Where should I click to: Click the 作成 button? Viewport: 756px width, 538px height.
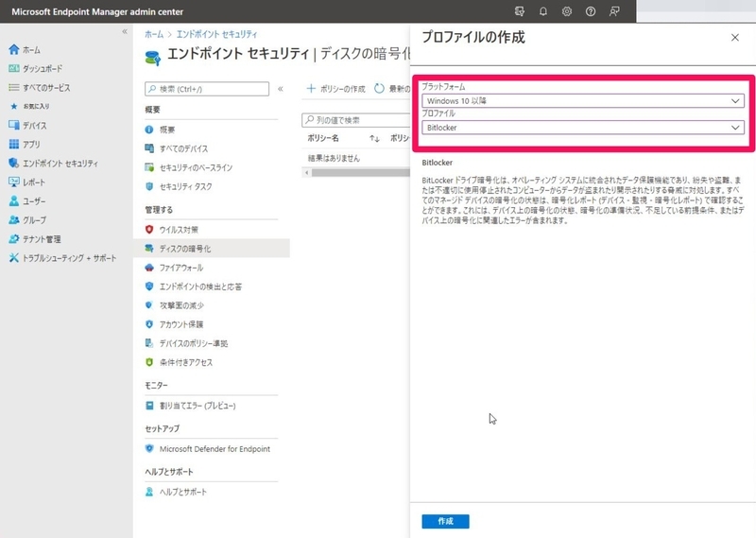445,521
